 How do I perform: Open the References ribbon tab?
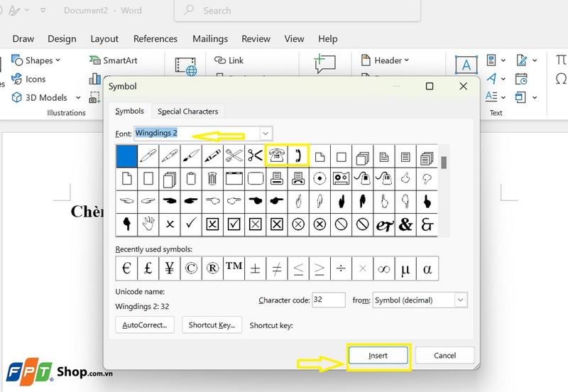coord(155,39)
